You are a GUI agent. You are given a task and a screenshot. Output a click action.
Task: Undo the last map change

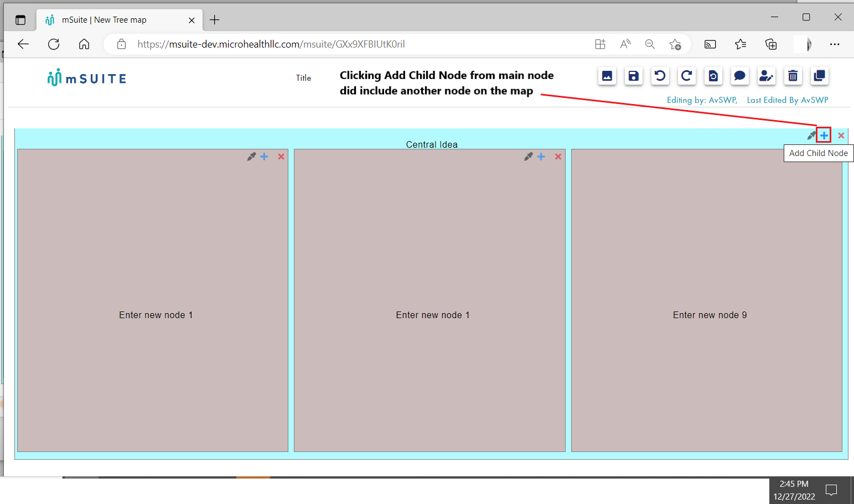(x=660, y=76)
